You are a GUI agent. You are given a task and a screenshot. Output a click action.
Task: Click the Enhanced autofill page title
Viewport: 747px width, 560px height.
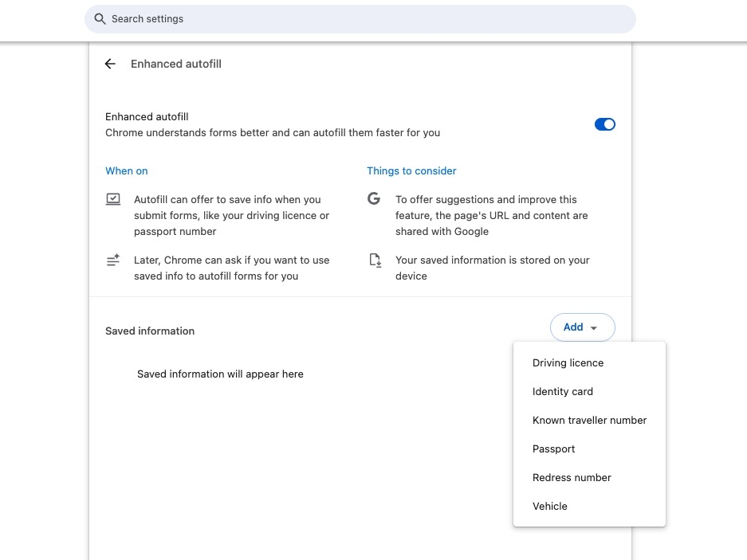[x=176, y=64]
